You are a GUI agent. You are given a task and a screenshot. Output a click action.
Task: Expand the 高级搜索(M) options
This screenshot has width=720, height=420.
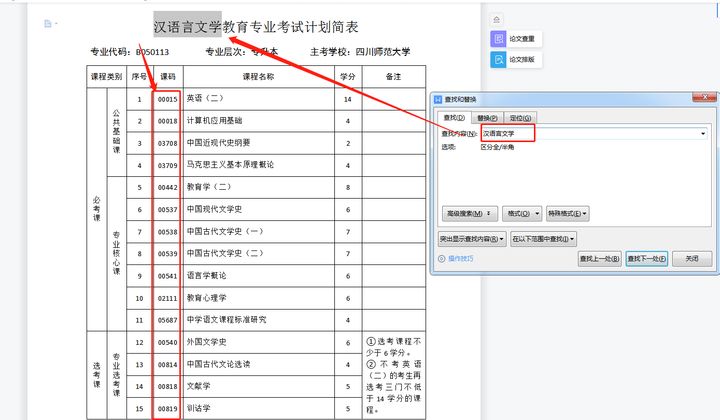[470, 213]
